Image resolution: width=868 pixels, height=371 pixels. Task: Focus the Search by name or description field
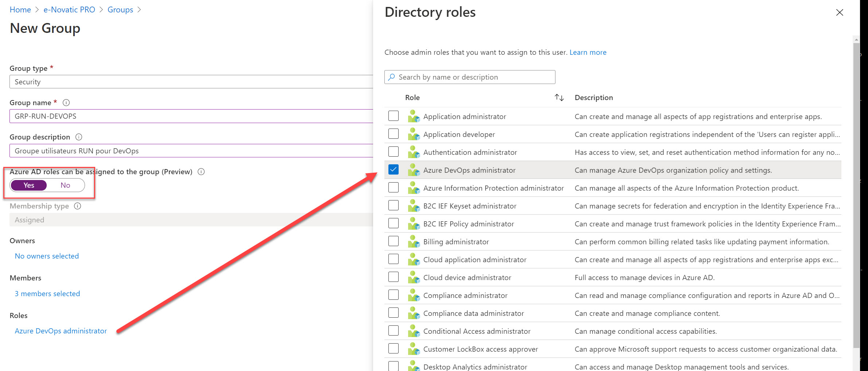pos(470,77)
